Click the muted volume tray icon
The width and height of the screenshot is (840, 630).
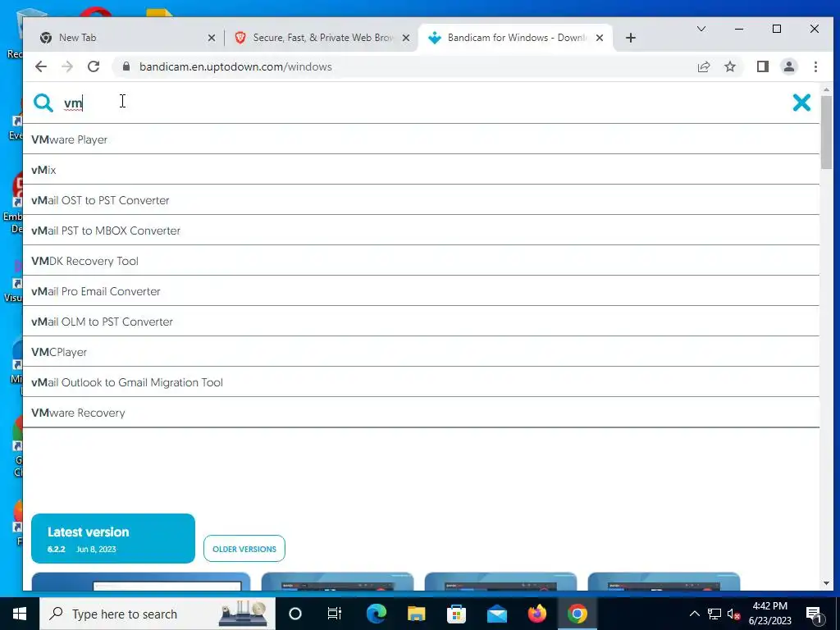[x=734, y=614]
